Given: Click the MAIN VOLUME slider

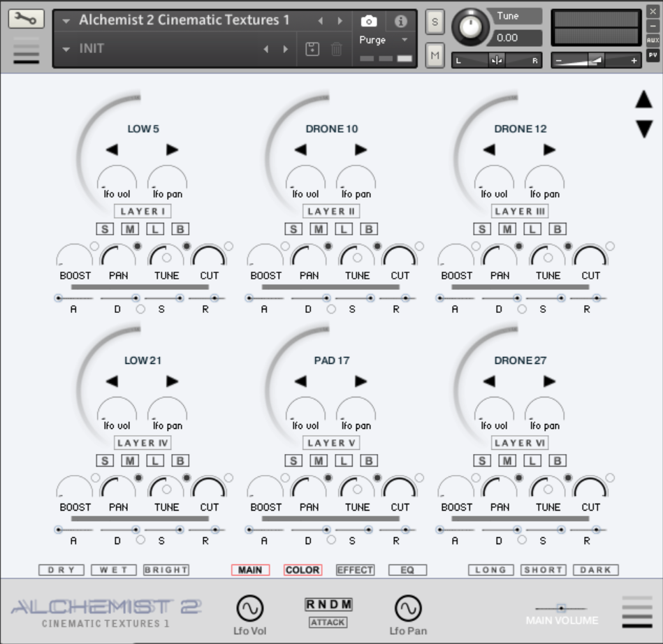Looking at the screenshot, I should [x=561, y=608].
